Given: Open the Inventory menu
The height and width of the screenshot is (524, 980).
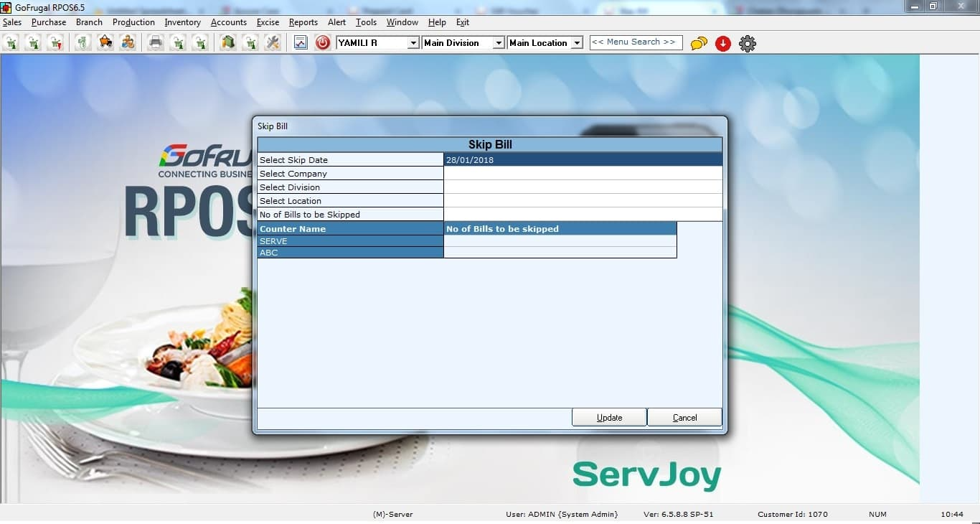Looking at the screenshot, I should (182, 22).
